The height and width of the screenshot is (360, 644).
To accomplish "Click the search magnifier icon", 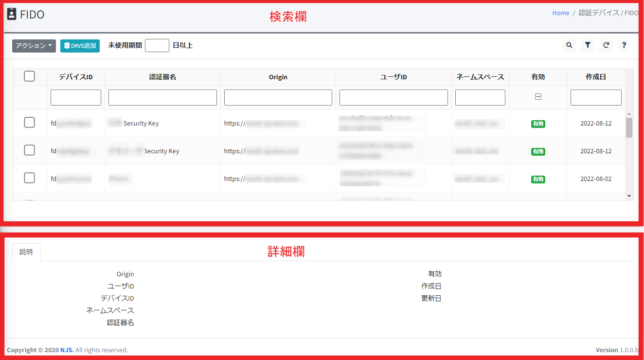I will tap(569, 45).
